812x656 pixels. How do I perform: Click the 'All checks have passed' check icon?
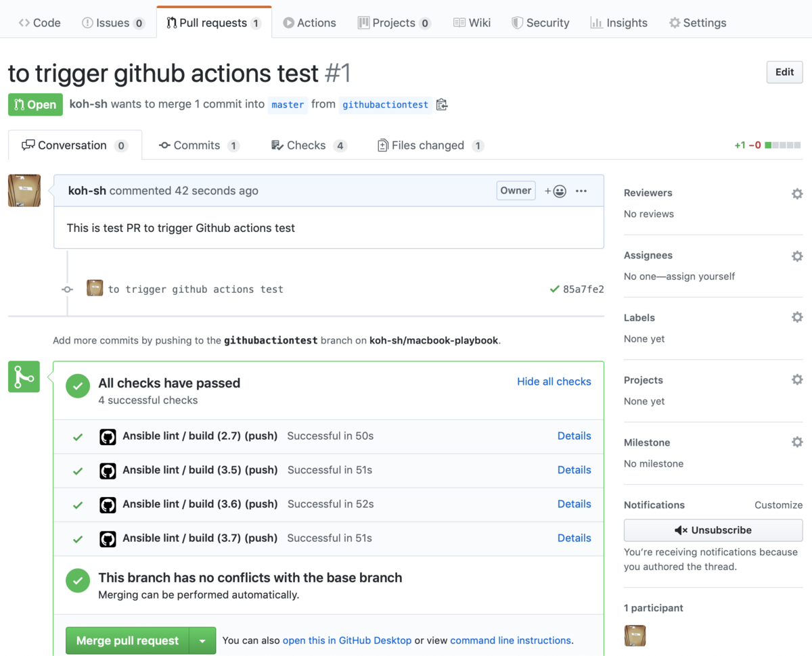coord(78,386)
